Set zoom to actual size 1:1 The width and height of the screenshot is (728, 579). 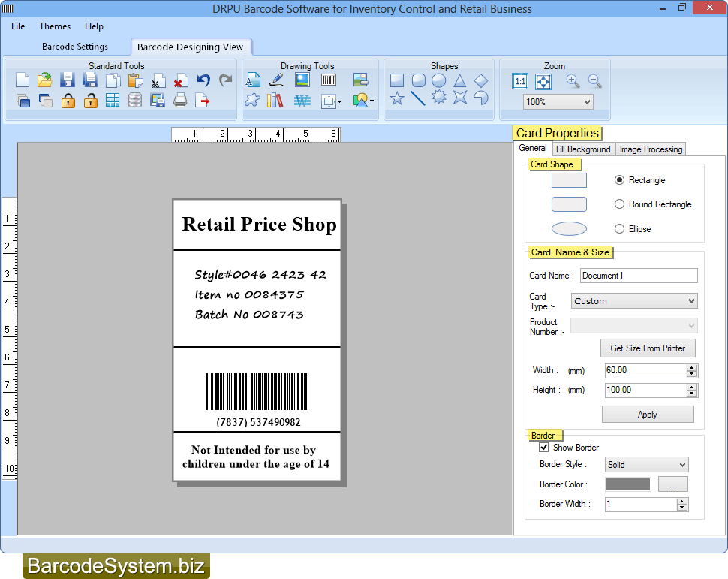click(x=520, y=82)
